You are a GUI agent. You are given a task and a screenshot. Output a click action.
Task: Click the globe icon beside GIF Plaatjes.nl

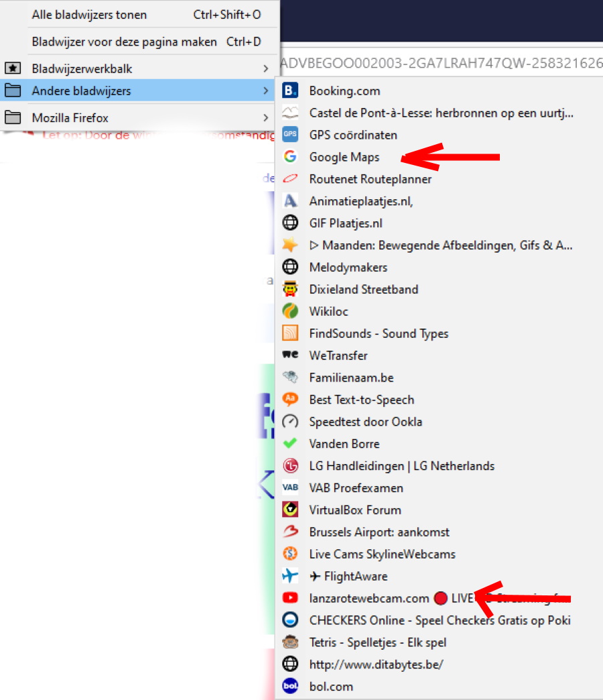290,223
